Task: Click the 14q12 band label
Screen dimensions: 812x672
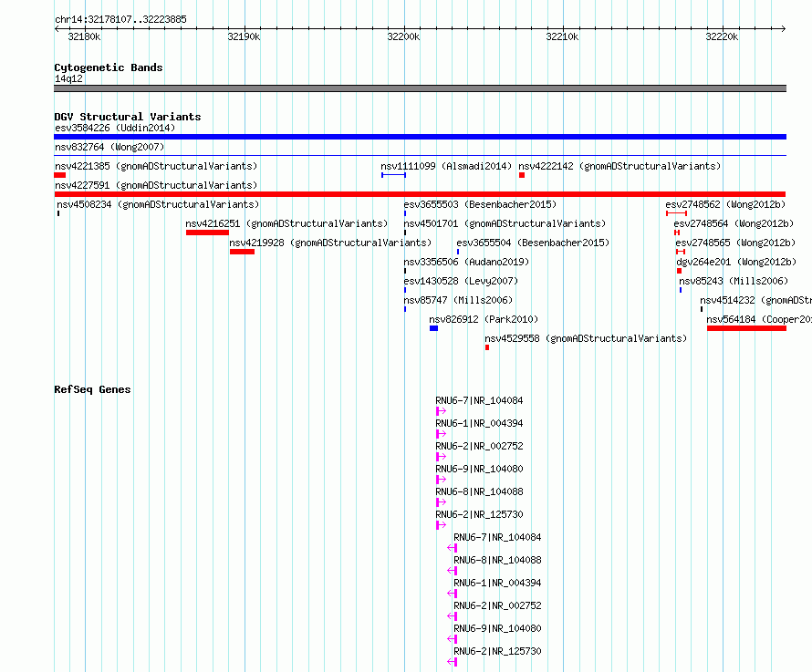Action: point(68,78)
